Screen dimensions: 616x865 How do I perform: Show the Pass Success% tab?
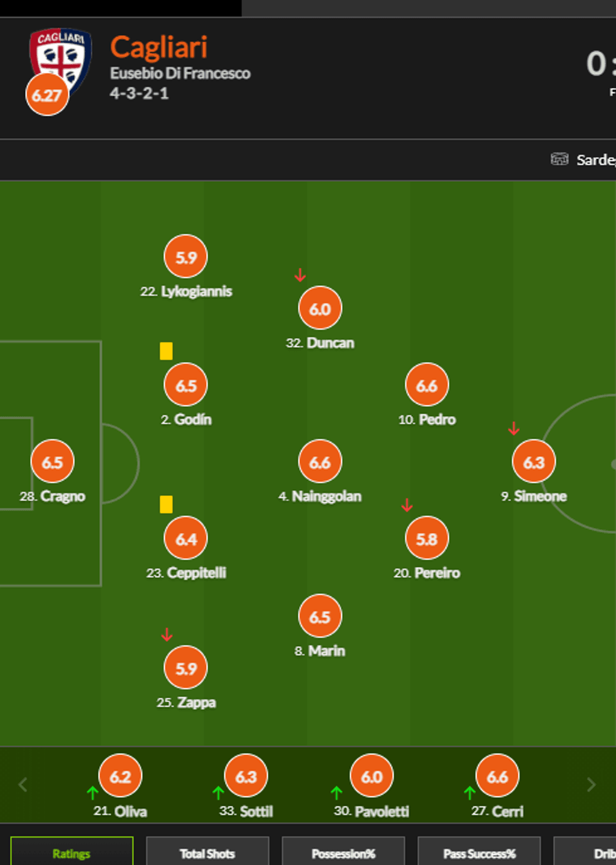[x=479, y=853]
